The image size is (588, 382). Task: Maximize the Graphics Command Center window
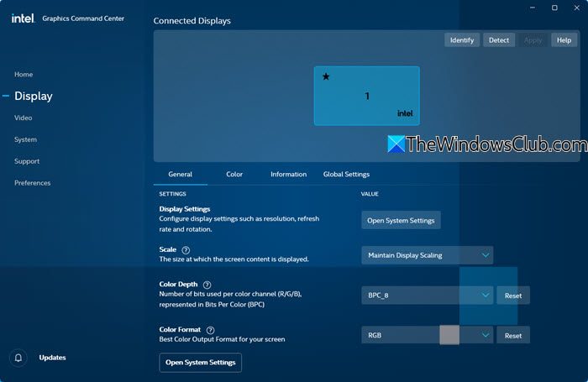(554, 8)
